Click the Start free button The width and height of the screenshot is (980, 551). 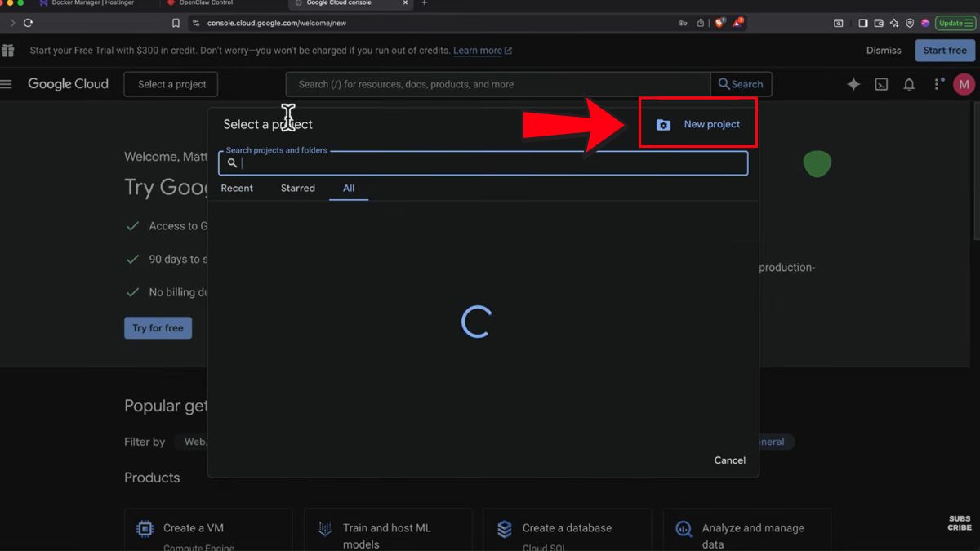click(x=945, y=50)
